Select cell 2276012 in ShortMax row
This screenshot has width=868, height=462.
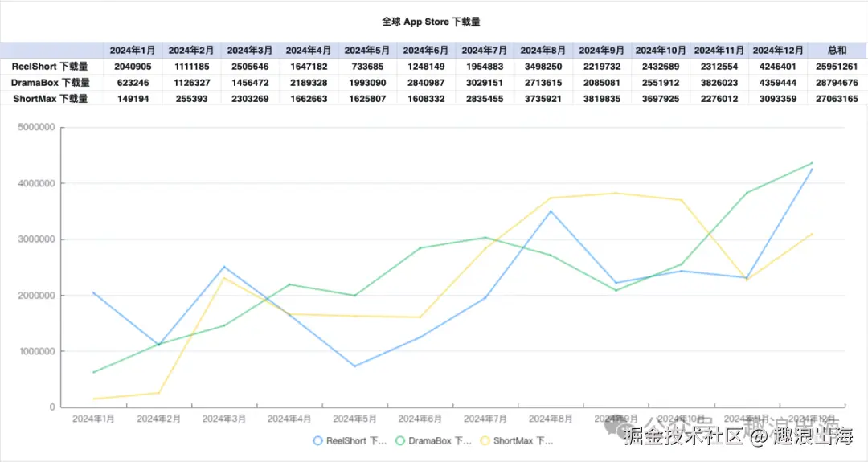719,99
